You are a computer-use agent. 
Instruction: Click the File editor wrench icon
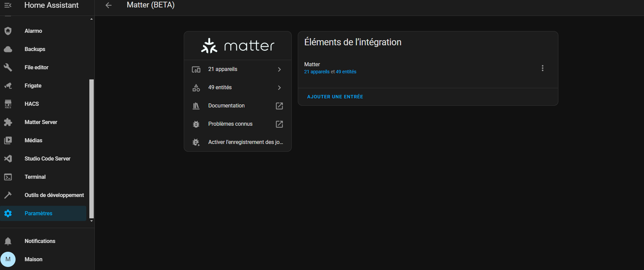point(8,67)
